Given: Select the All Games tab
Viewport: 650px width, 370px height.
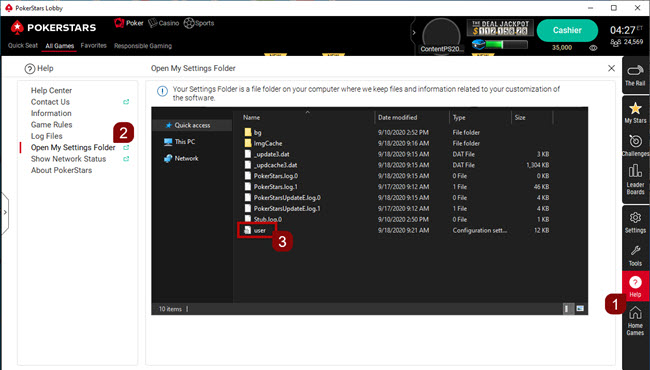Looking at the screenshot, I should [60, 46].
